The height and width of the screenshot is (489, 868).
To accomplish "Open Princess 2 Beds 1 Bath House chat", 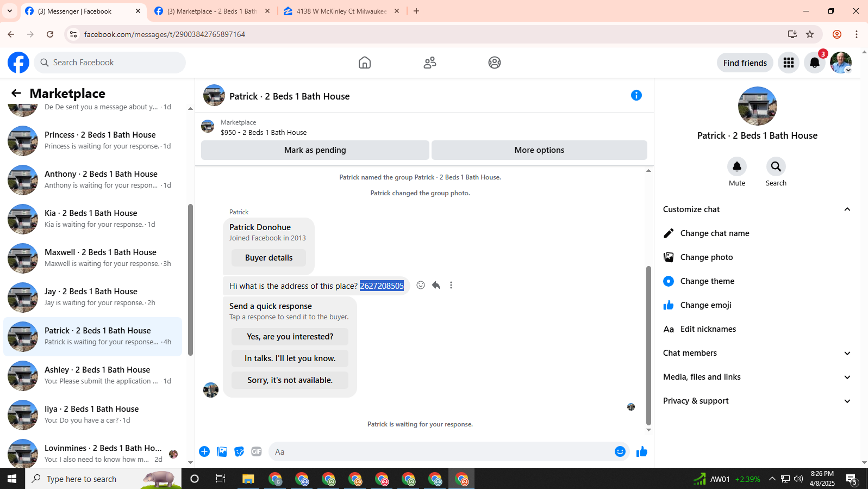I will point(93,141).
